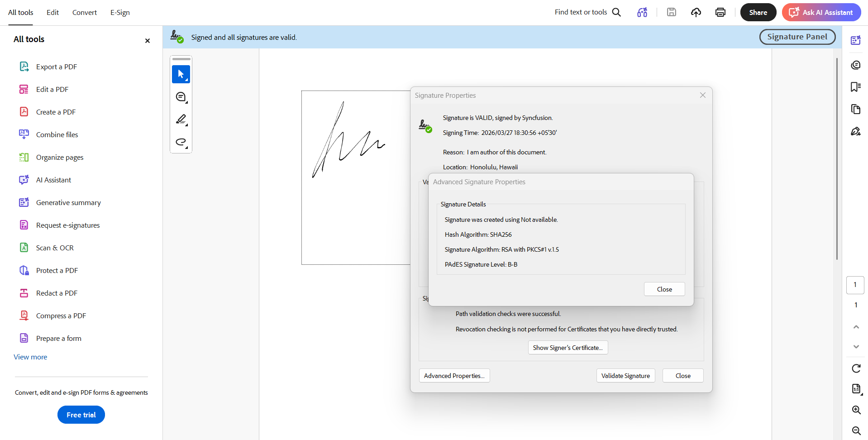Image resolution: width=868 pixels, height=440 pixels.
Task: Print the signed PDF
Action: [720, 12]
